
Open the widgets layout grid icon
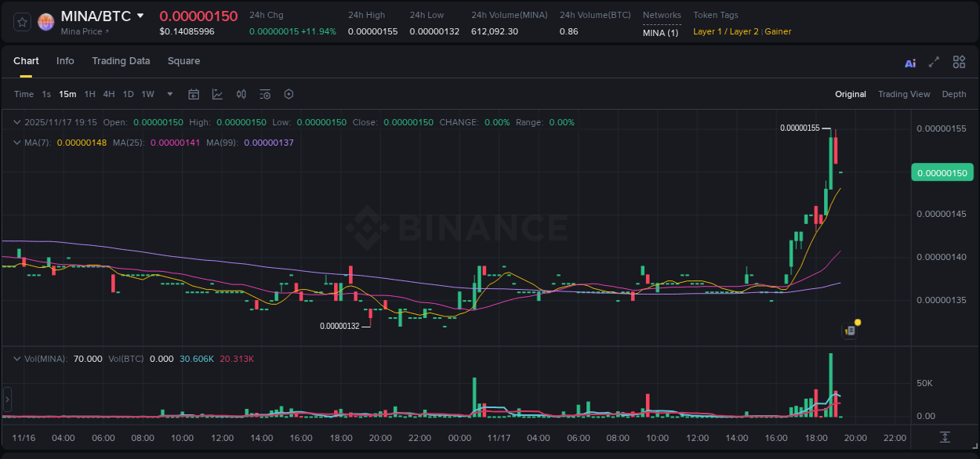[x=959, y=62]
